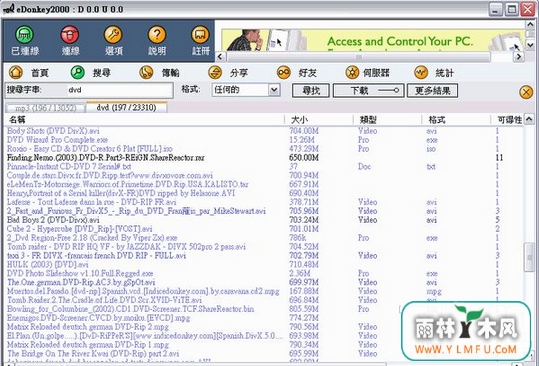539x366 pixels.
Task: Select Finding.Nemo.(2003).DVD-R.Part3 result
Action: [106, 158]
